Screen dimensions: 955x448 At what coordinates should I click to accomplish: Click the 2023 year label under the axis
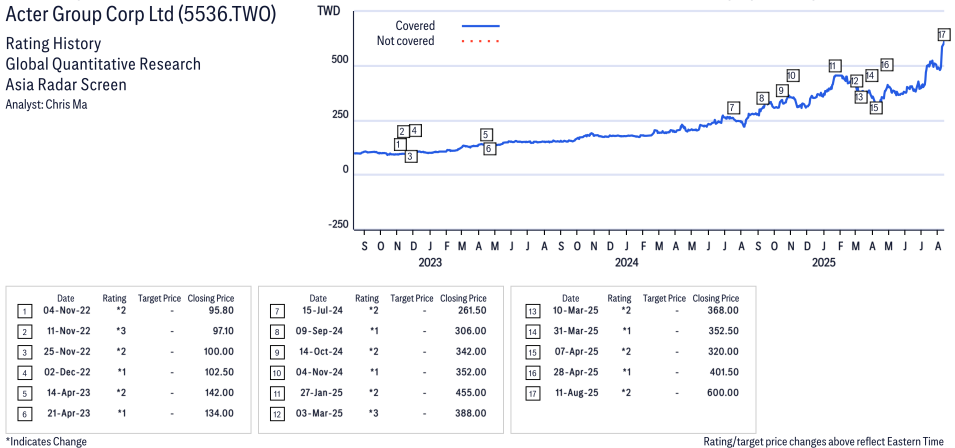pos(430,262)
